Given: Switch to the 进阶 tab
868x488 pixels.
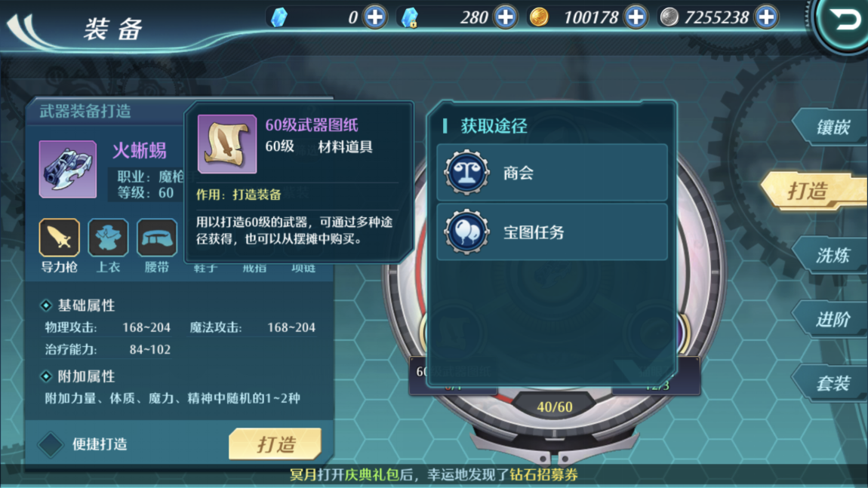Looking at the screenshot, I should [830, 319].
